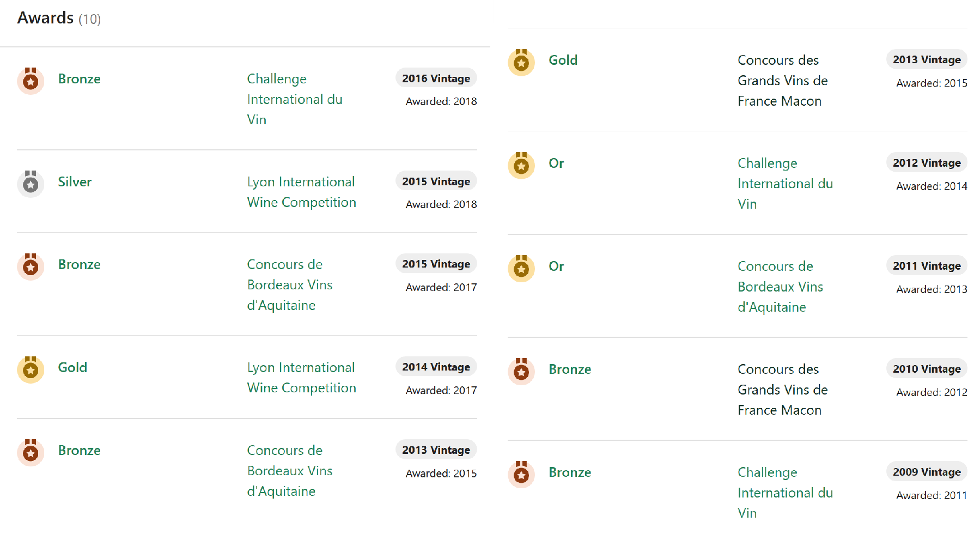The width and height of the screenshot is (980, 534).
Task: Open the Gold award link for 2014 Vintage
Action: pyautogui.click(x=72, y=367)
